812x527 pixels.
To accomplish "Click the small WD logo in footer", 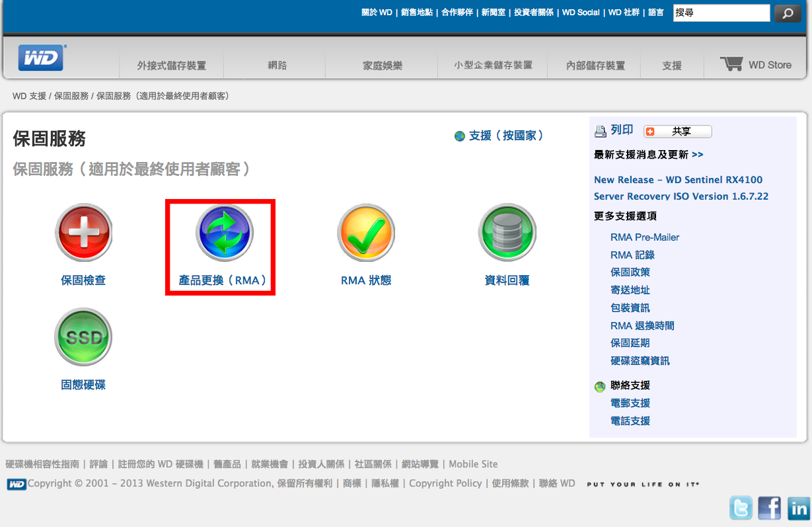I will coord(17,484).
